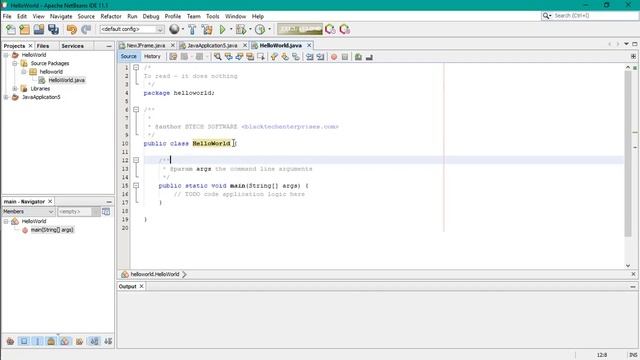
Task: Click the Source view button
Action: point(129,56)
